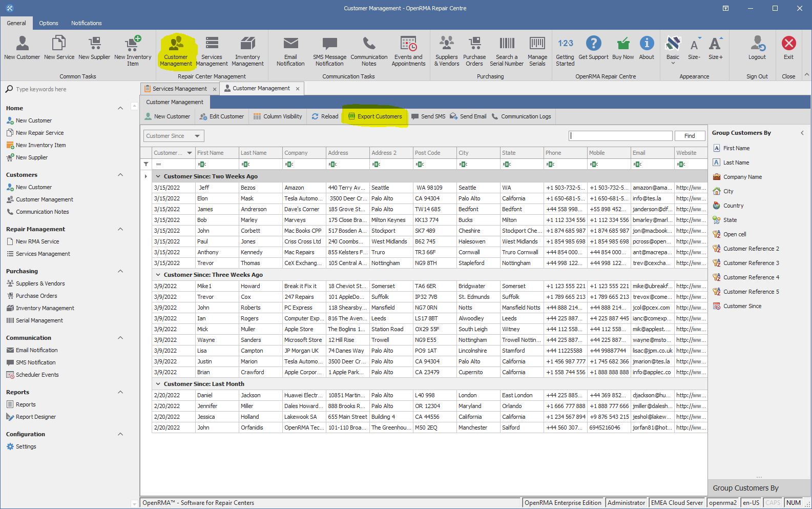Image resolution: width=812 pixels, height=509 pixels.
Task: Click Buy Now ribbon icon
Action: (623, 49)
